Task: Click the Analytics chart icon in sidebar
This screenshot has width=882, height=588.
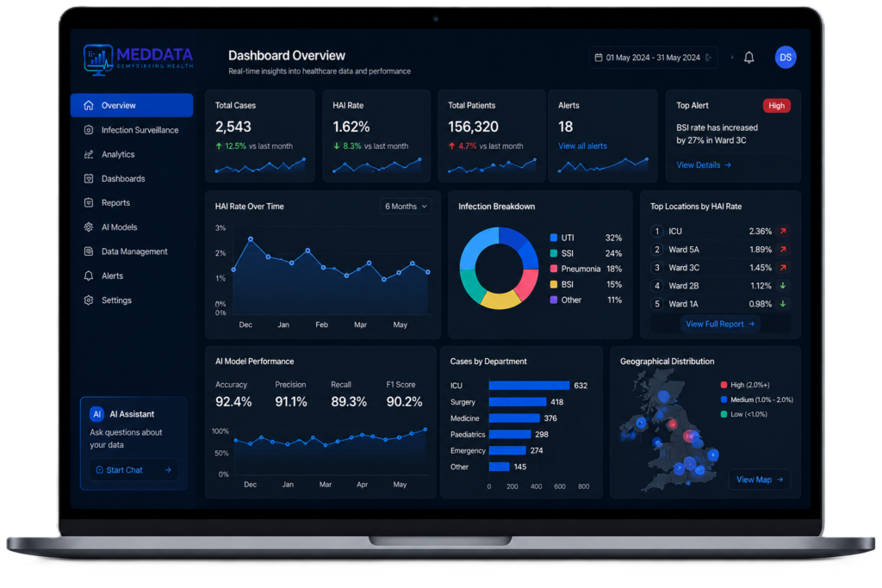Action: coord(89,154)
